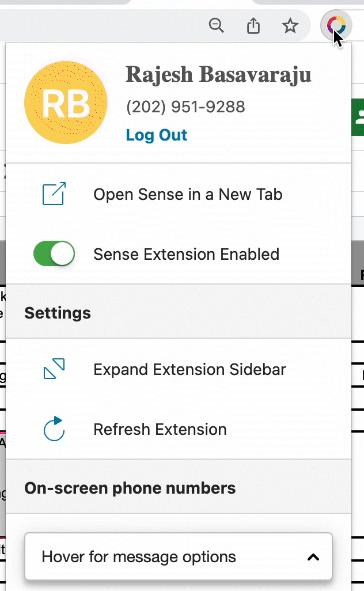Bookmark this page with the star icon
This screenshot has height=591, width=364.
(290, 25)
